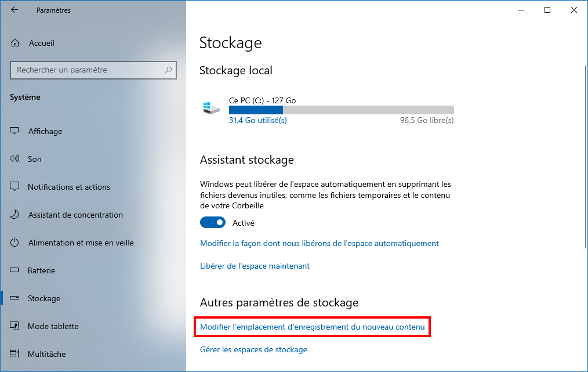
Task: Select the Alimentation power icon
Action: [x=14, y=242]
